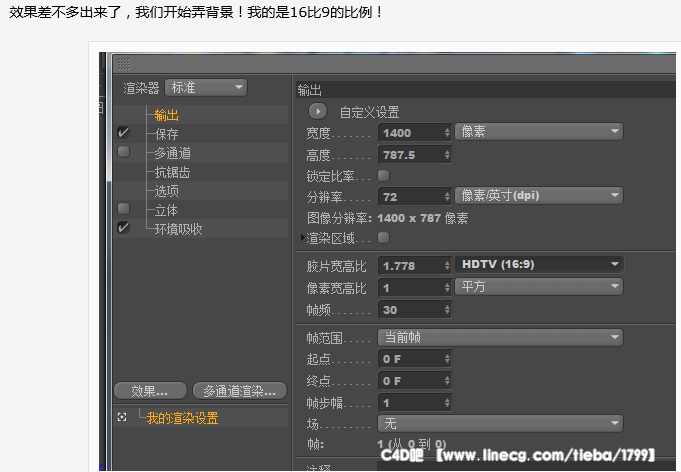Click the 终点 field showing 0 F

point(411,381)
